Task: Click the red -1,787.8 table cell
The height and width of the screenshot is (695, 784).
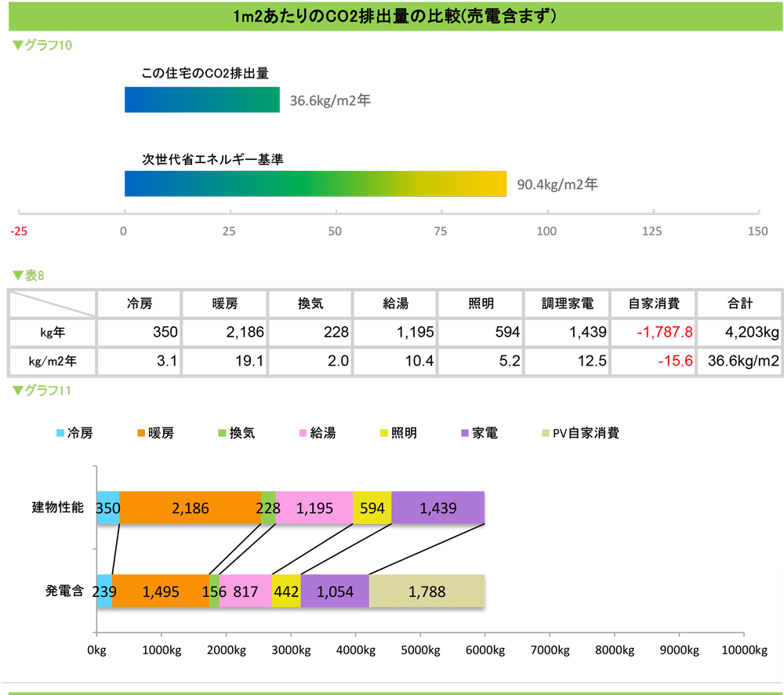Action: [654, 333]
